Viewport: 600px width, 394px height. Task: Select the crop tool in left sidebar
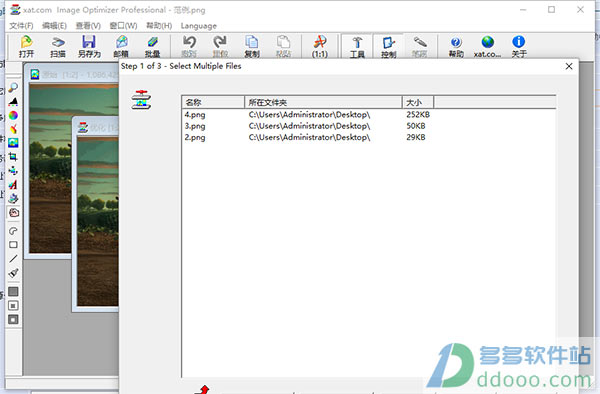coord(13,157)
